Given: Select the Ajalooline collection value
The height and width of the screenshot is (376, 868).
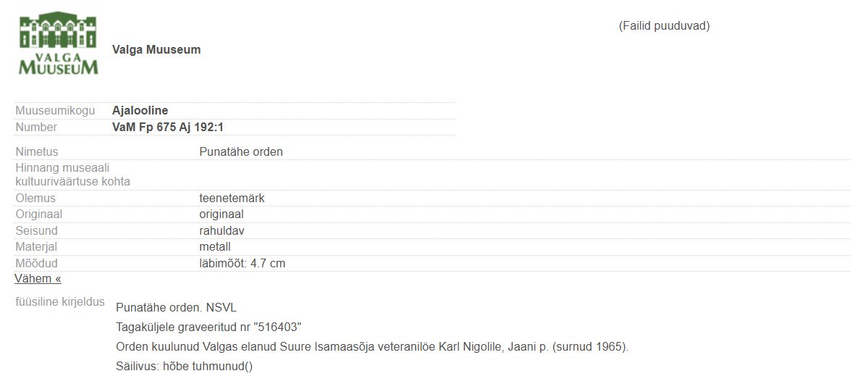Looking at the screenshot, I should point(140,111).
